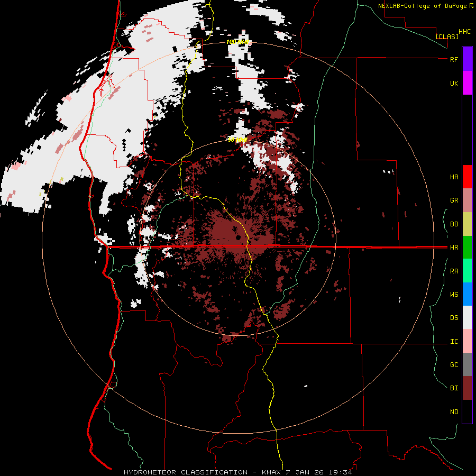Click the 50 NM range ring label
Viewport: 476px width, 476px height.
[x=237, y=140]
